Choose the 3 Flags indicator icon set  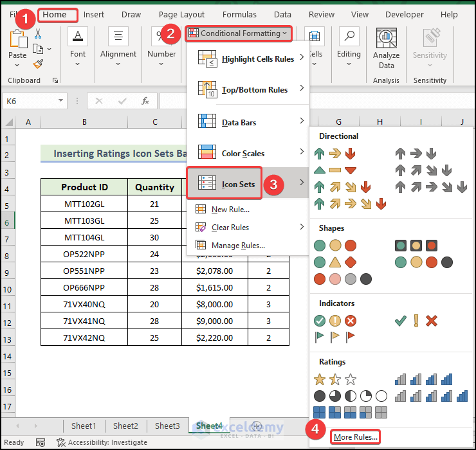coord(334,336)
